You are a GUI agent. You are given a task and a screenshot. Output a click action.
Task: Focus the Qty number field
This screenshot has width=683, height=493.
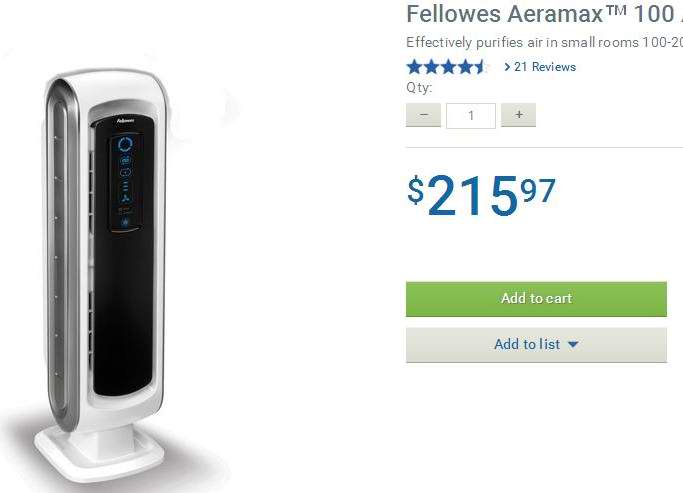coord(471,116)
